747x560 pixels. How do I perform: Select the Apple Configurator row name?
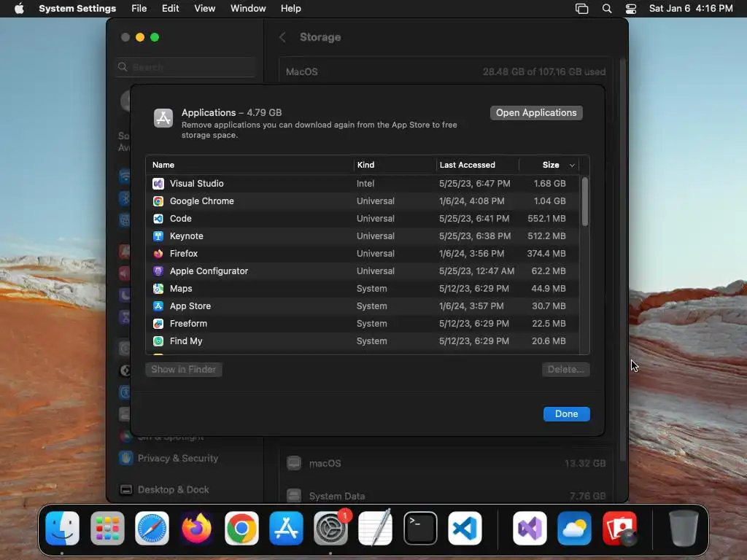pos(209,271)
